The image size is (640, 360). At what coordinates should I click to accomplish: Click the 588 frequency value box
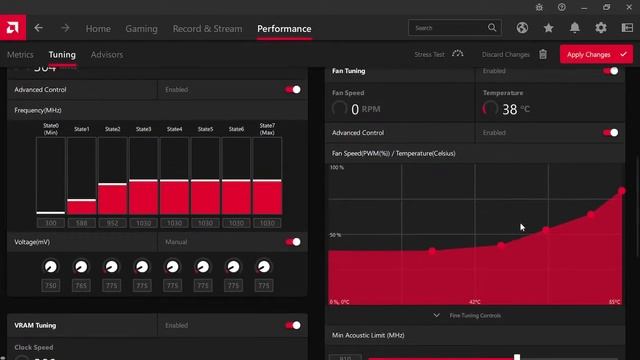tap(82, 223)
